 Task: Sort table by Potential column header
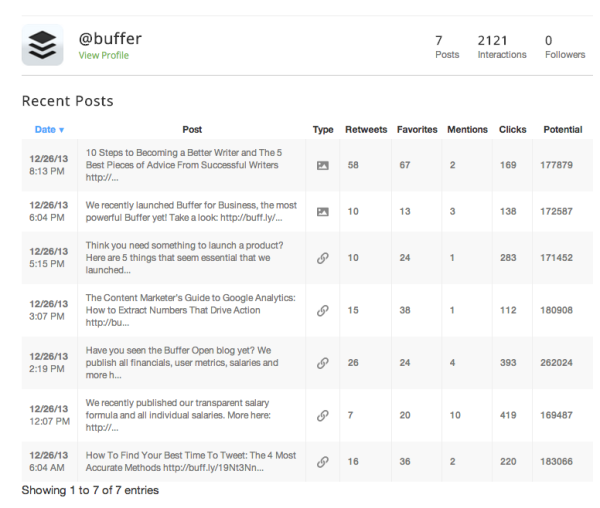coord(563,130)
